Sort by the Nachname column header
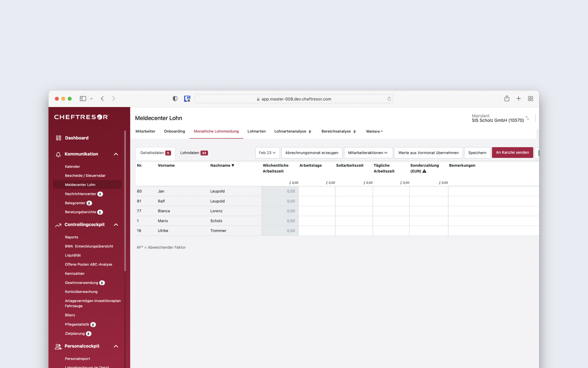This screenshot has height=368, width=588. click(x=222, y=166)
